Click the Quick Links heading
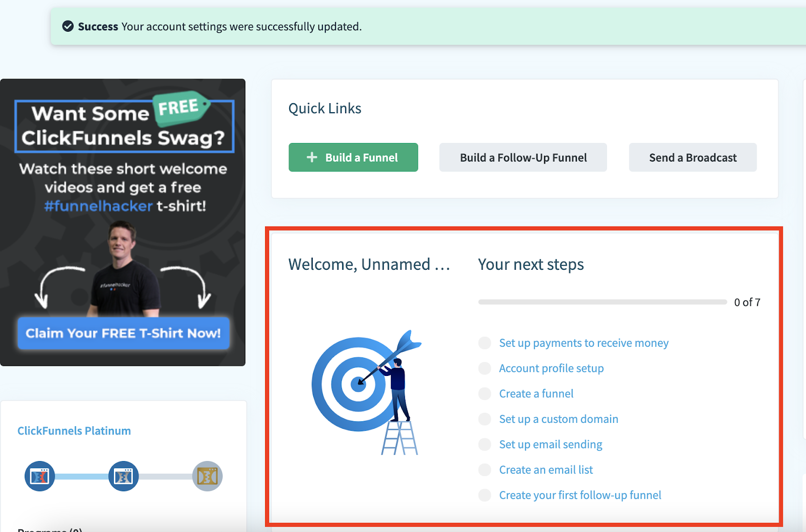The width and height of the screenshot is (806, 532). coord(325,109)
